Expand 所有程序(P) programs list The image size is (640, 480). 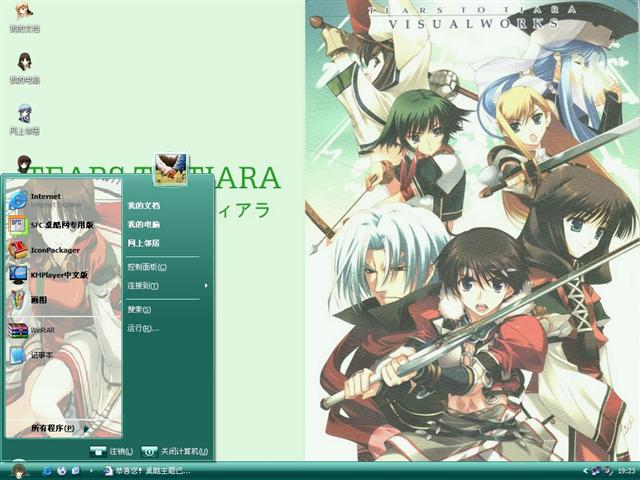(59, 428)
